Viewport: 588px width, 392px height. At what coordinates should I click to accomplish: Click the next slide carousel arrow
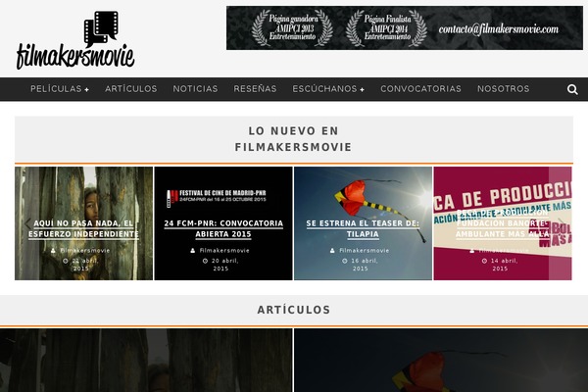tap(561, 223)
